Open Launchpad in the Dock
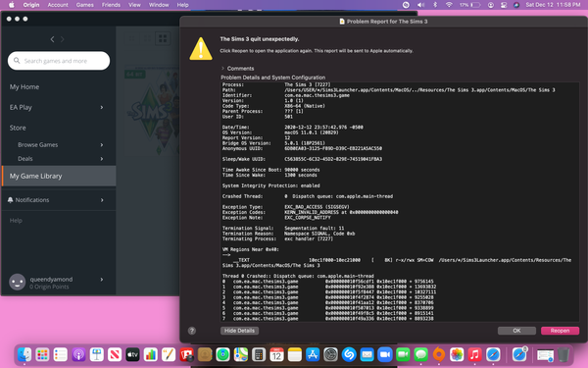 tap(42, 354)
